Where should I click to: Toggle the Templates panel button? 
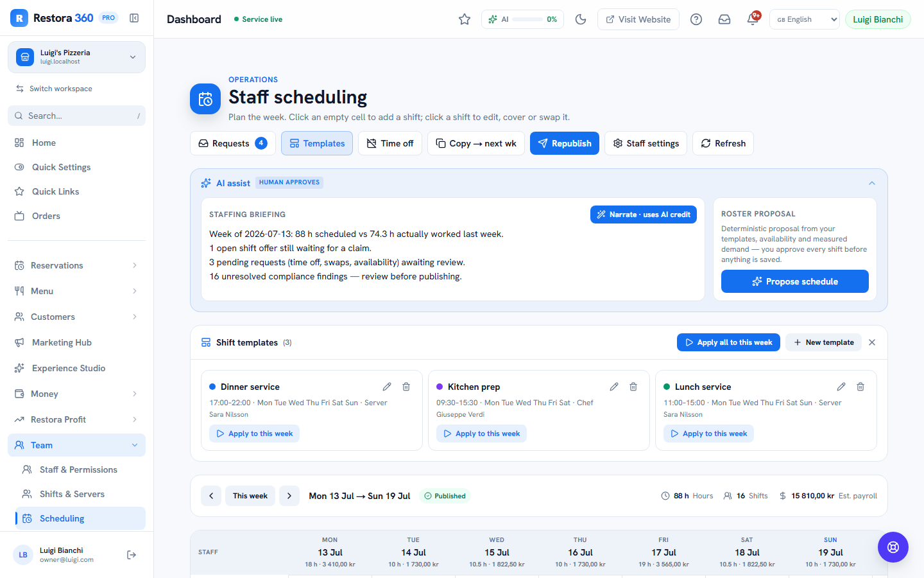coord(317,143)
